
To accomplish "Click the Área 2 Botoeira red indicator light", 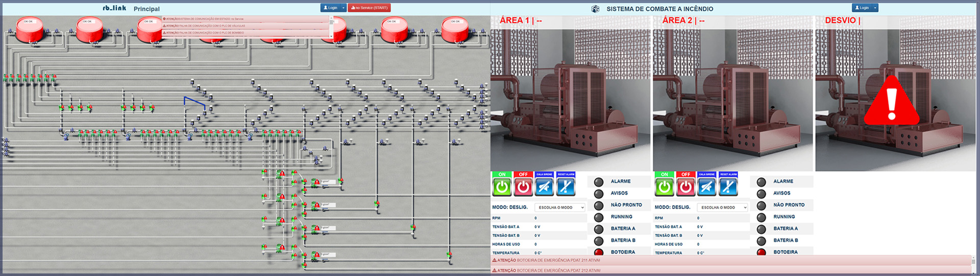I will 761,252.
